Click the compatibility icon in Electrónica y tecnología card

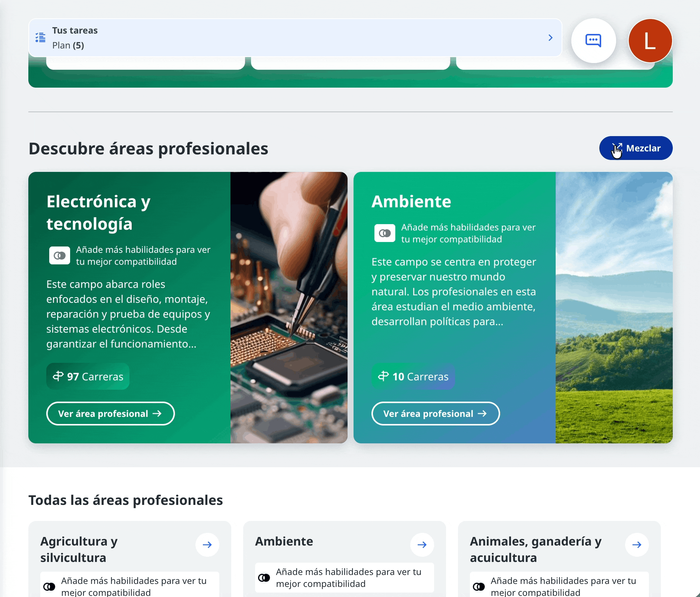coord(60,255)
